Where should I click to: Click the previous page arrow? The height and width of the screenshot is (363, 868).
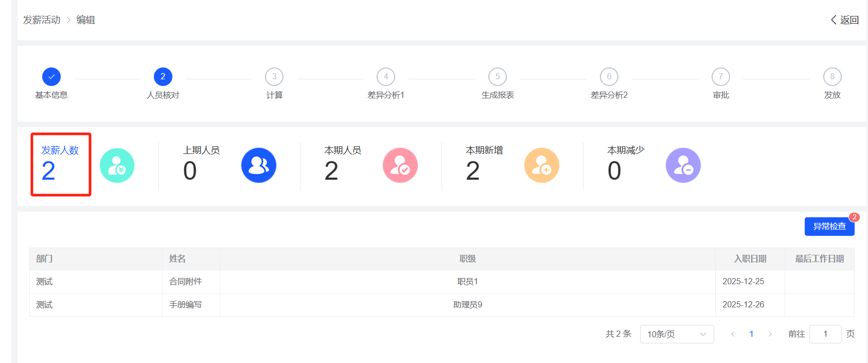733,334
